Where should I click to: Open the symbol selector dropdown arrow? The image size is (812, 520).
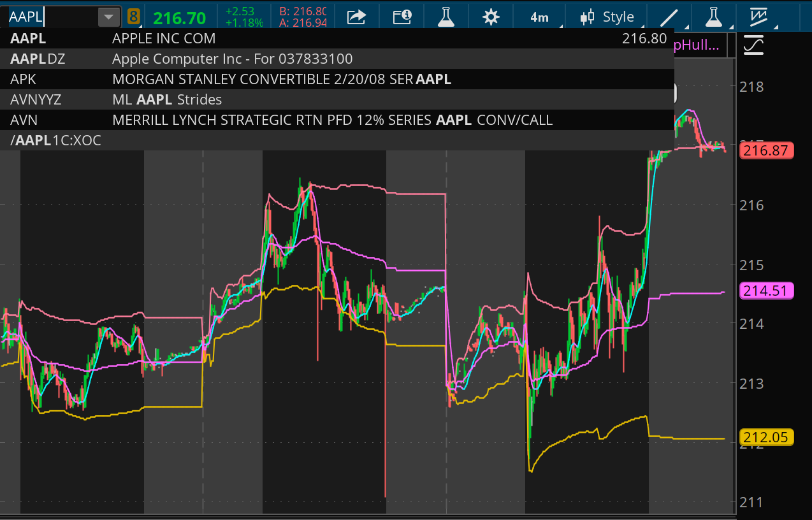tap(109, 17)
